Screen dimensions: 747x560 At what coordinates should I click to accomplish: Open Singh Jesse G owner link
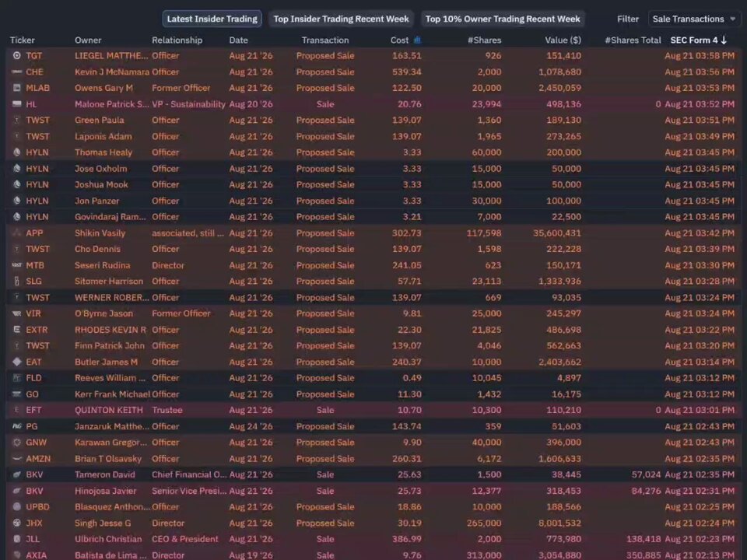(103, 523)
